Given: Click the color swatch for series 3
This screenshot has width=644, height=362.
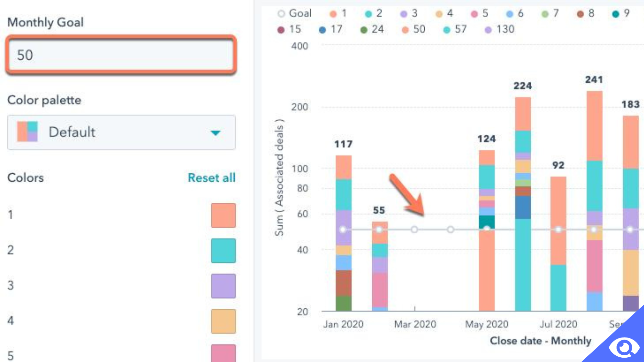Looking at the screenshot, I should (x=223, y=286).
